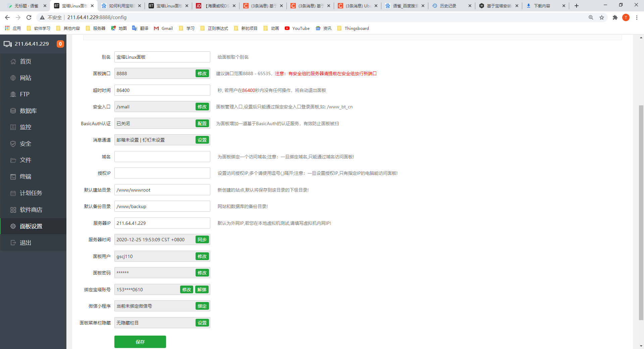Click the home icon beside 首页 in the sidebar

[13, 61]
